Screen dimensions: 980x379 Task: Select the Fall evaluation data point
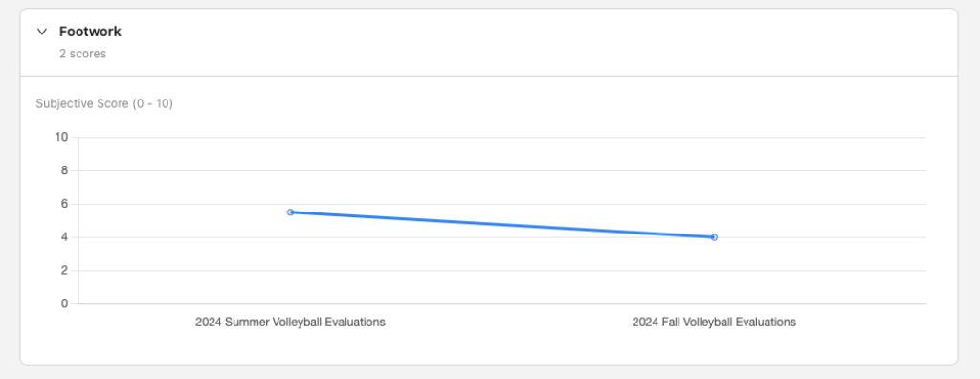(714, 237)
